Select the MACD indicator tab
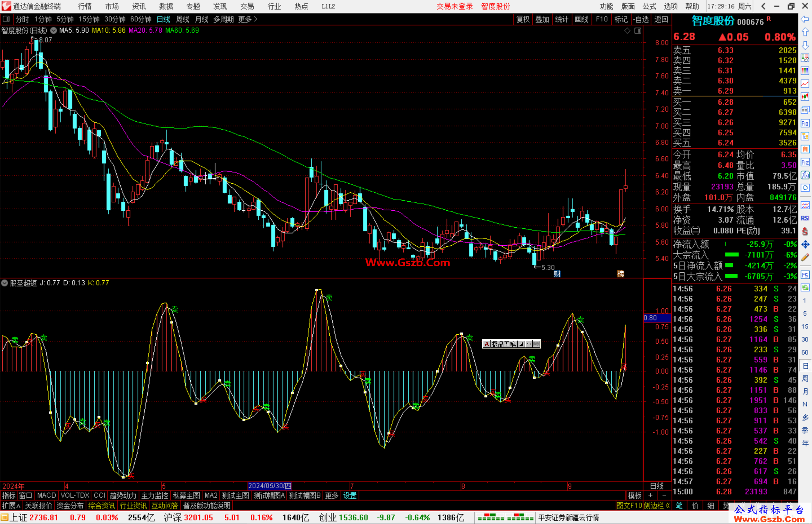This screenshot has width=812, height=524. [x=47, y=495]
